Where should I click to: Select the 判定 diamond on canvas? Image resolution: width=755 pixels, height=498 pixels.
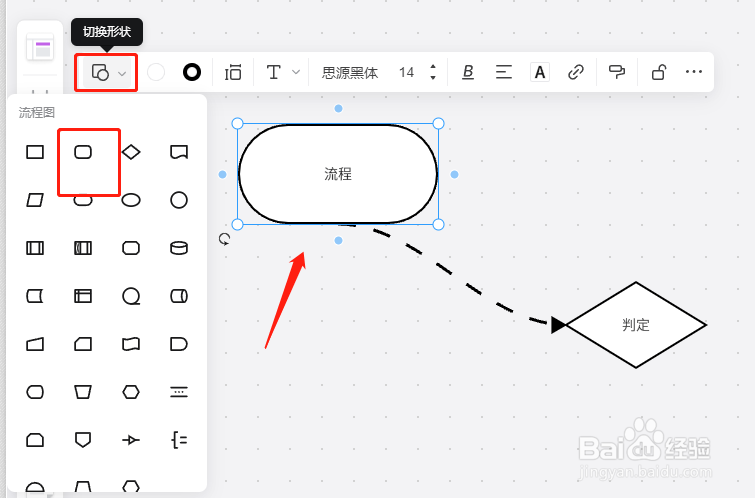tap(636, 325)
